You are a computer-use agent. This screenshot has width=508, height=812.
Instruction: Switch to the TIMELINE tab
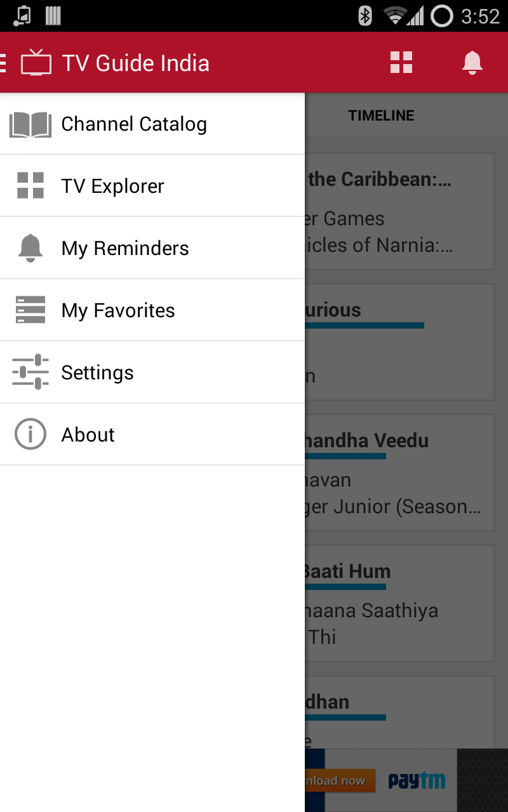[381, 115]
